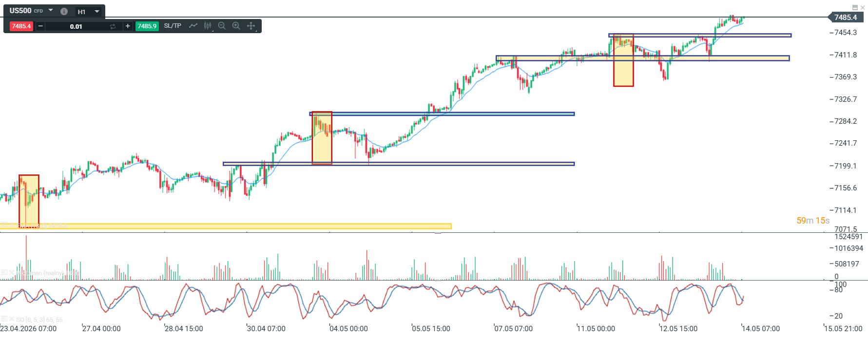Decrease trade volume with minus button
The width and height of the screenshot is (868, 339).
click(x=40, y=26)
